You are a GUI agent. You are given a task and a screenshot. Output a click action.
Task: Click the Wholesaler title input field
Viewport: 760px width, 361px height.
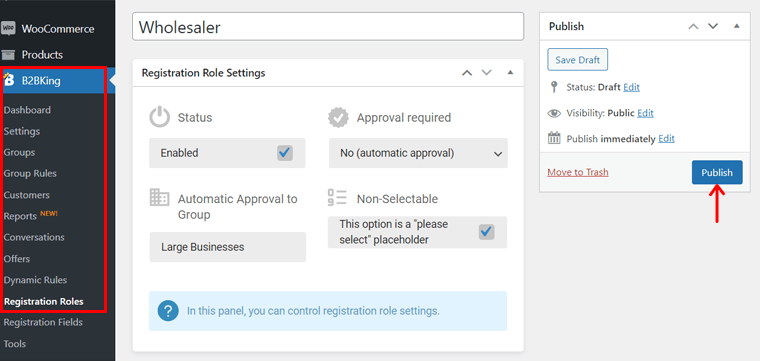(x=328, y=27)
